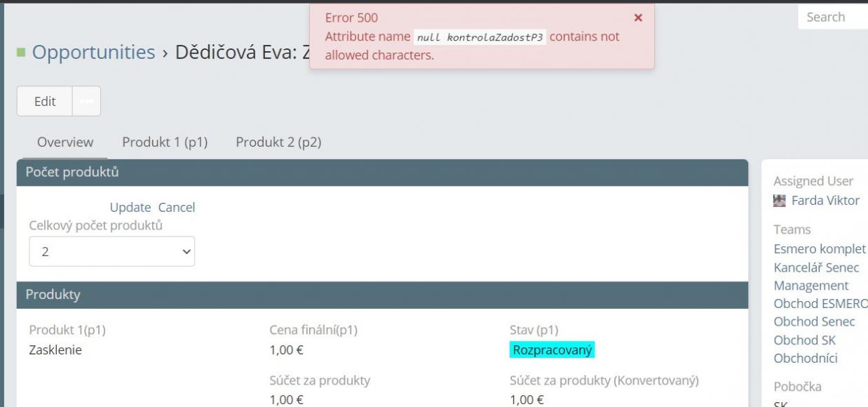Click Farda Viktor's avatar icon
868x407 pixels.
[x=779, y=201]
